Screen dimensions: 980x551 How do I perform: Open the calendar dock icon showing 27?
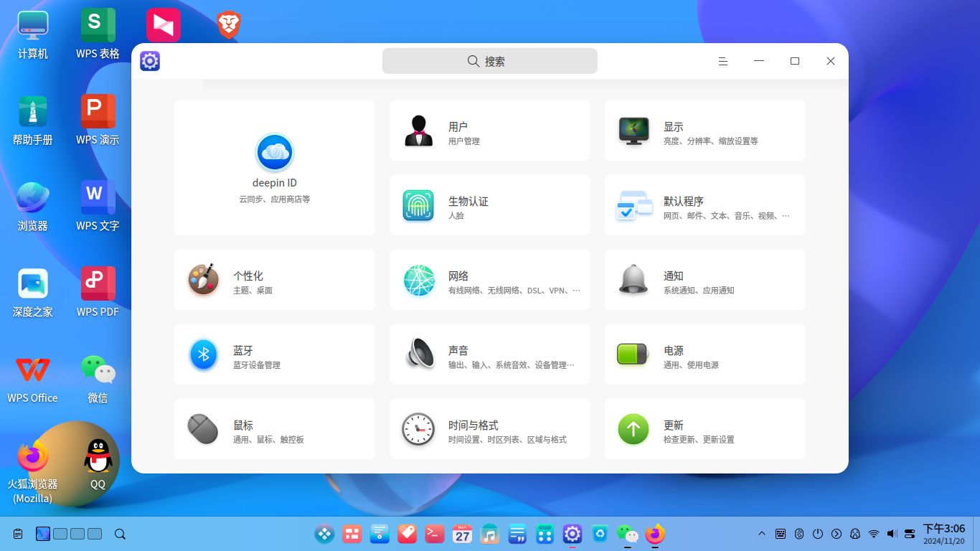[x=462, y=534]
